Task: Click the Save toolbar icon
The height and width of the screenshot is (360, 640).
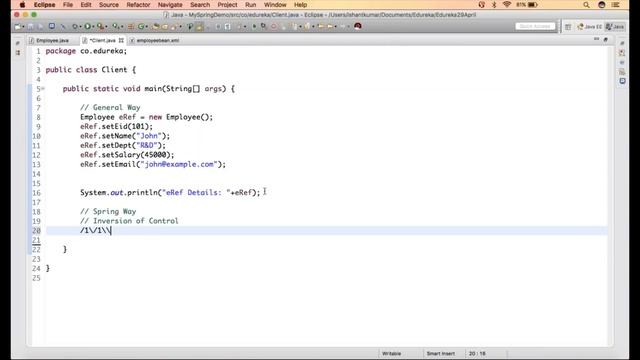Action: point(31,27)
